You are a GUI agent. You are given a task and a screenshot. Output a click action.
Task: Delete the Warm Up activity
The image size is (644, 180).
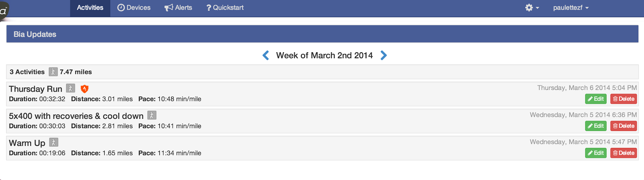point(623,153)
